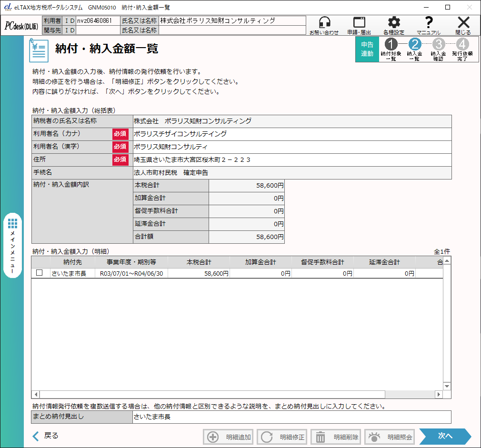481x448 pixels.
Task: Click the table's scroll left arrow
Action: [36, 394]
